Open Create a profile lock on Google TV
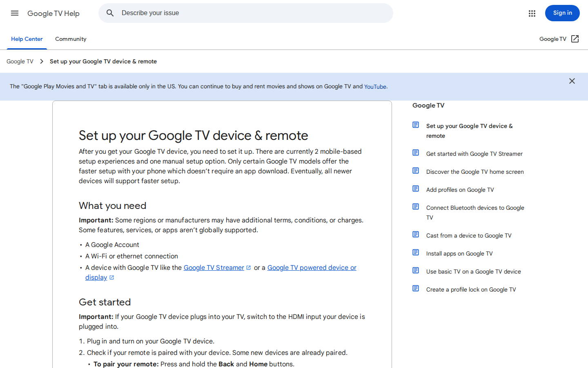588x368 pixels. click(471, 289)
